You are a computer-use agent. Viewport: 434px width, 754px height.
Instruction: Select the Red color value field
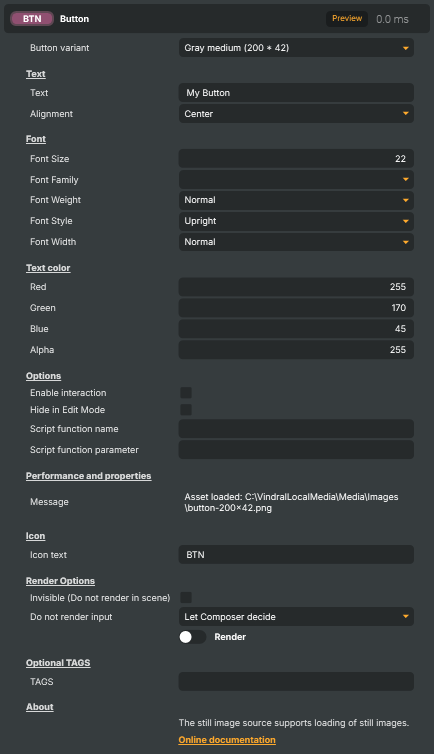(x=296, y=287)
